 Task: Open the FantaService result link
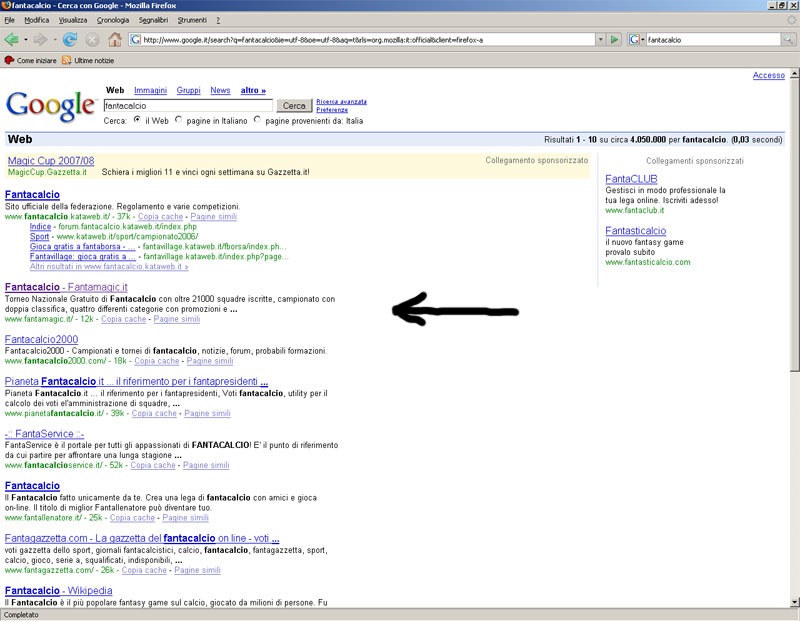click(44, 434)
